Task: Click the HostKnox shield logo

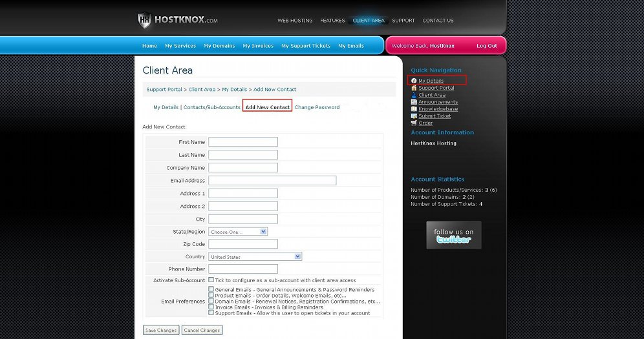Action: click(x=145, y=20)
